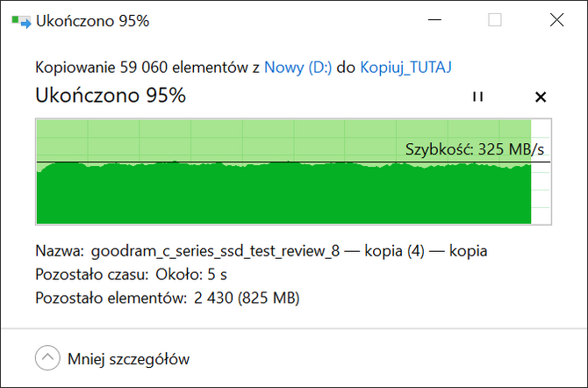This screenshot has height=388, width=588.
Task: Click remaining items value "2 430 (825 MB)"
Action: 246,298
